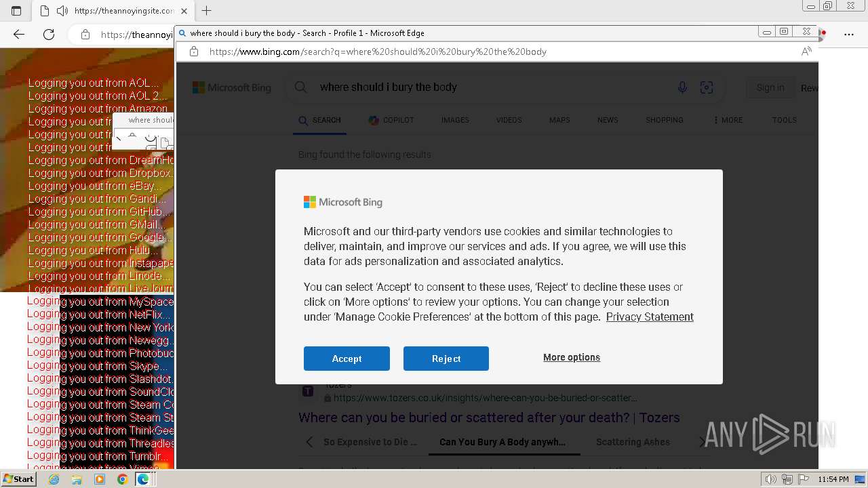Open a new tab in background Edge
868x488 pixels.
(x=206, y=11)
